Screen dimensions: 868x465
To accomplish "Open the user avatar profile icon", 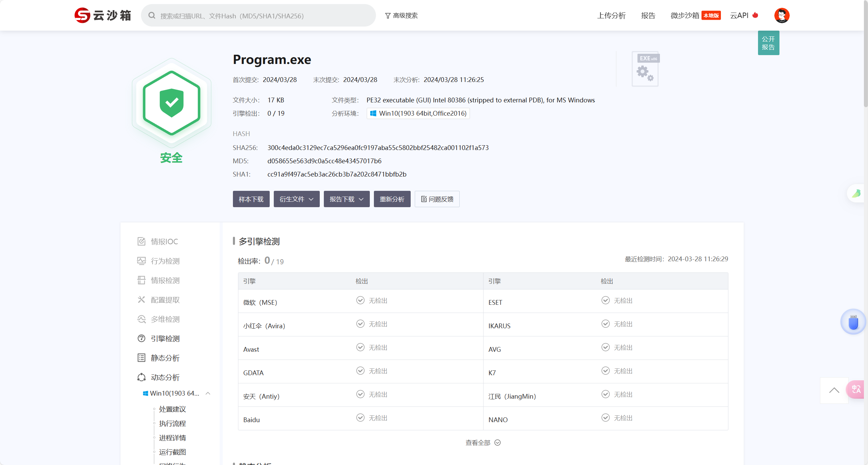I will pos(782,15).
